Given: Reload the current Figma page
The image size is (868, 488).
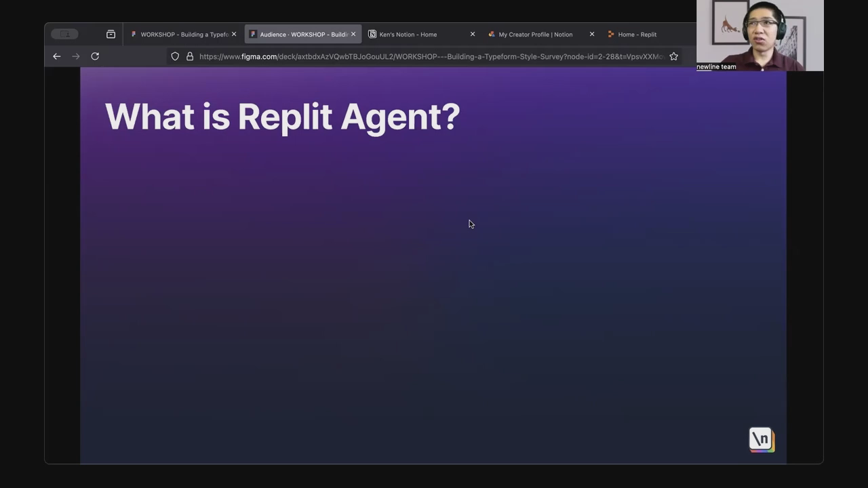Looking at the screenshot, I should tap(95, 56).
